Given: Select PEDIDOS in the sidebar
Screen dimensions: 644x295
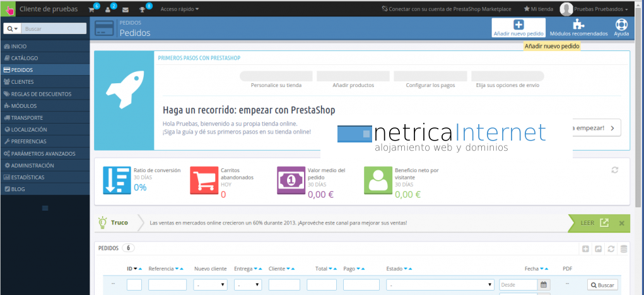Looking at the screenshot, I should [45, 70].
